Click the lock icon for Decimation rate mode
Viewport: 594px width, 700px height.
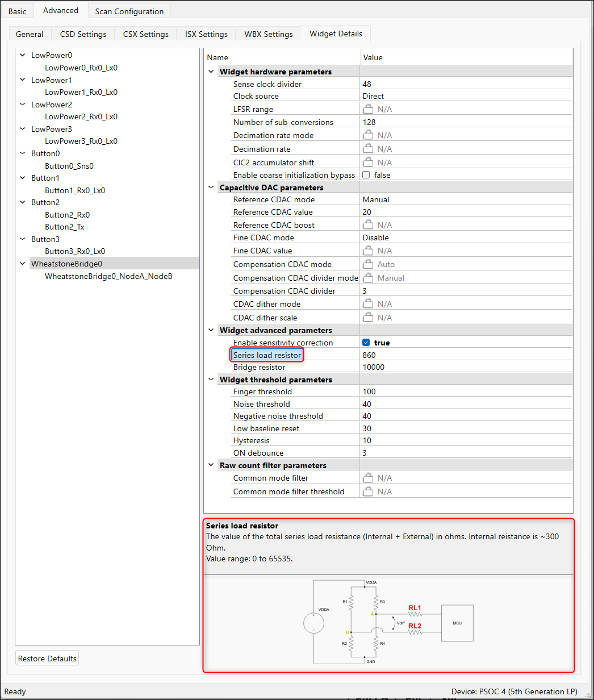click(368, 135)
